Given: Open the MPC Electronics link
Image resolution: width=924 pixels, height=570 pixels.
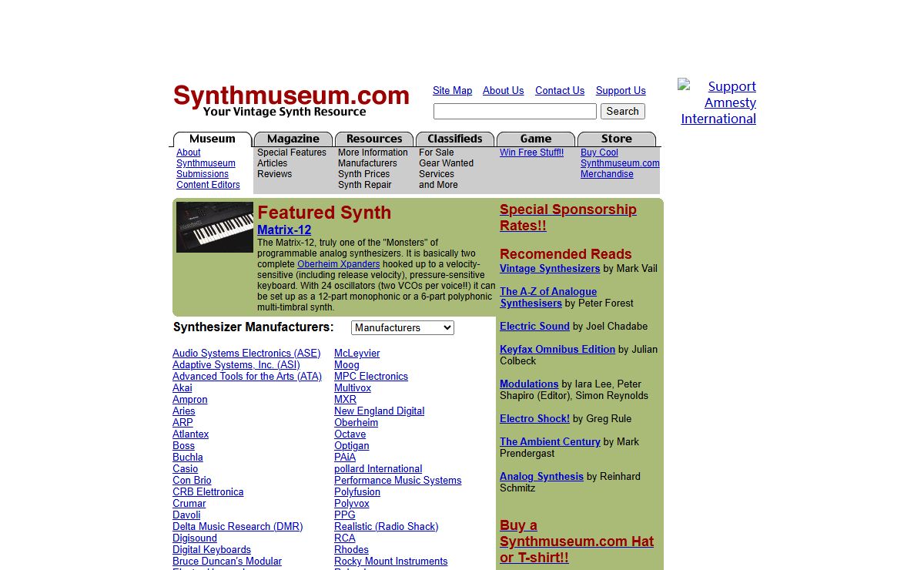Looking at the screenshot, I should 371,377.
